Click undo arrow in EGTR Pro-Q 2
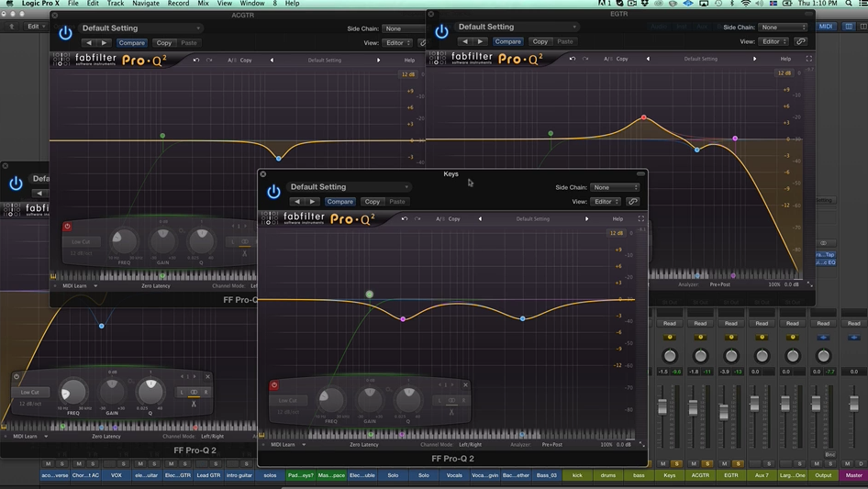 [573, 59]
